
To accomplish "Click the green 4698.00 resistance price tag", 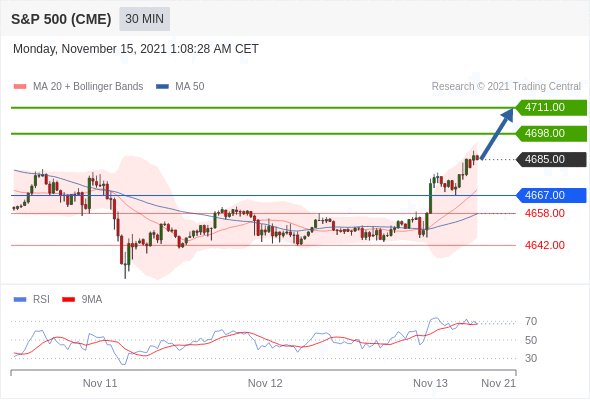I will (551, 134).
